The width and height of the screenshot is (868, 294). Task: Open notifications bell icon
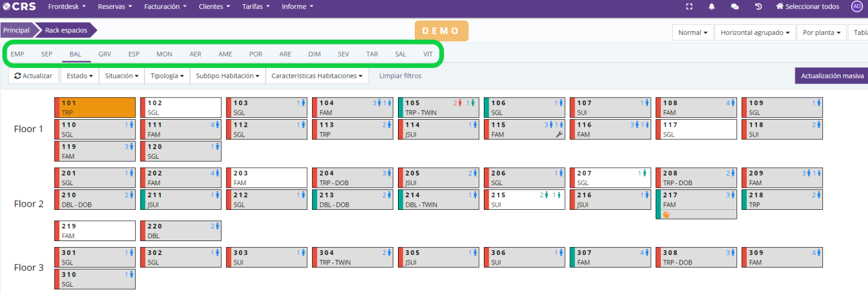click(x=712, y=7)
